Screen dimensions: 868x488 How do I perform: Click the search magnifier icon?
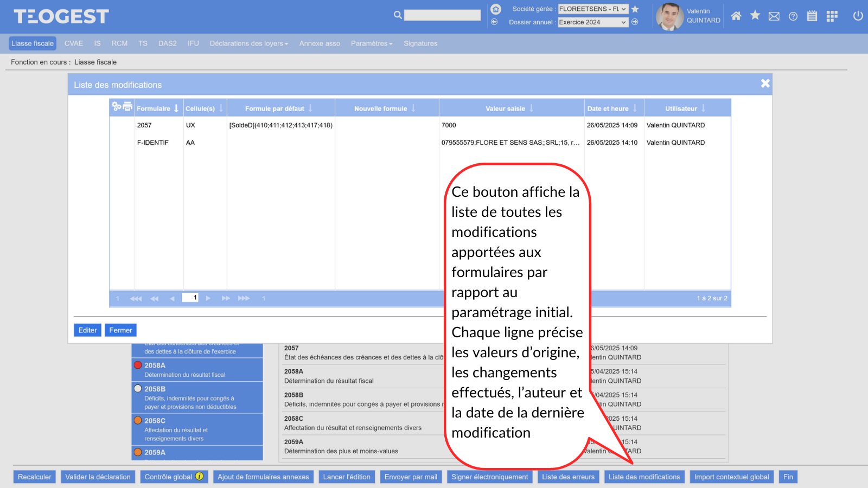[x=398, y=15]
